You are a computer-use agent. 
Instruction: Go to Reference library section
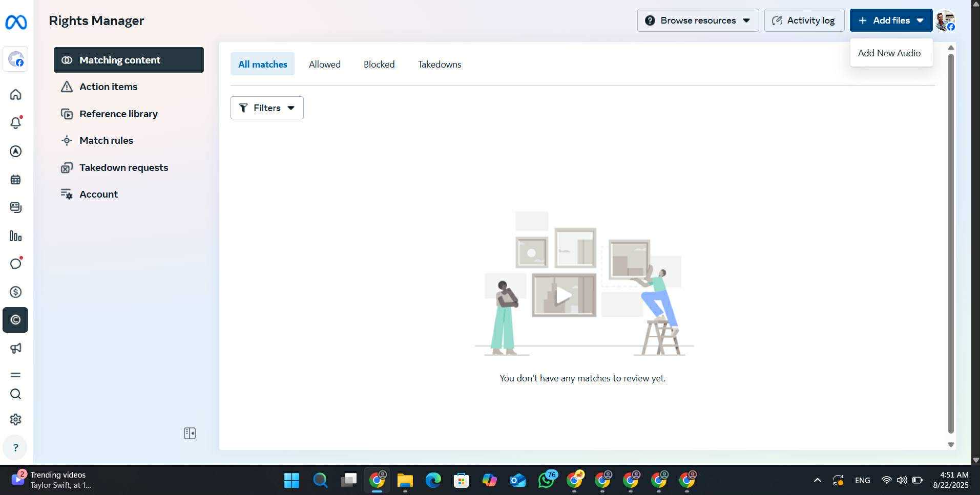[118, 114]
